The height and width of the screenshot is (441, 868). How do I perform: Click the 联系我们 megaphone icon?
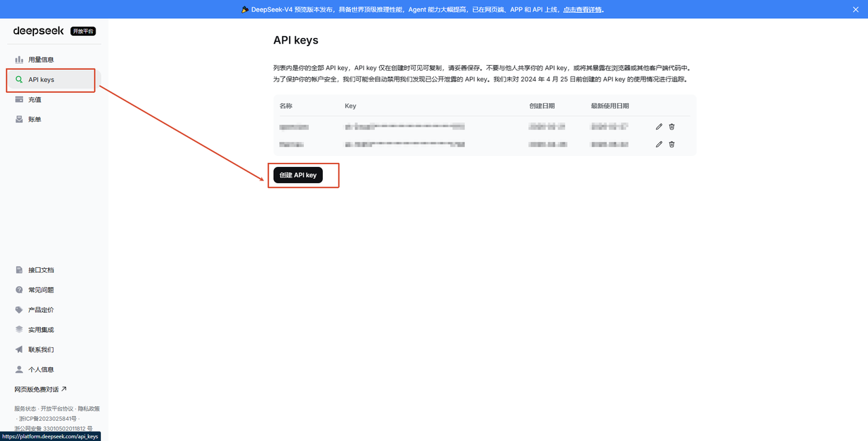tap(19, 349)
